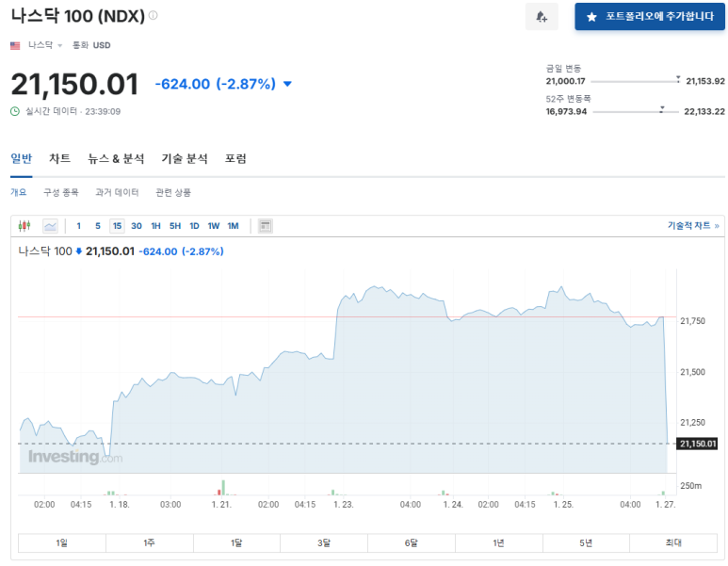This screenshot has height=566, width=728.
Task: Select the area chart type icon
Action: [x=50, y=226]
